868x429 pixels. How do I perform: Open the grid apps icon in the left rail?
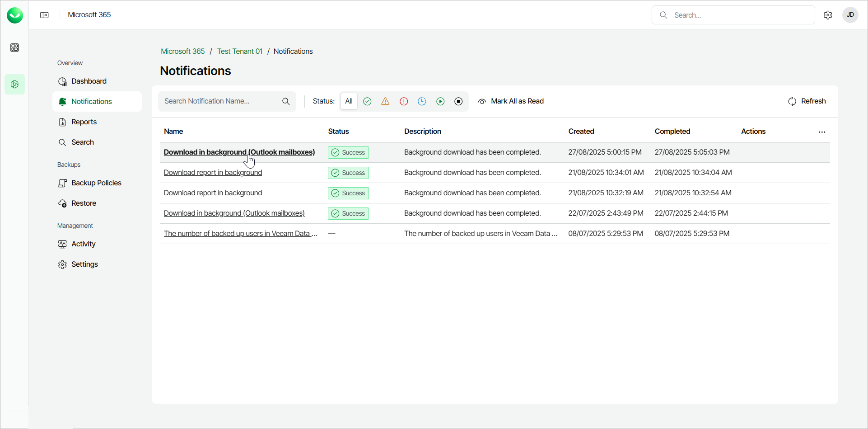tap(14, 47)
